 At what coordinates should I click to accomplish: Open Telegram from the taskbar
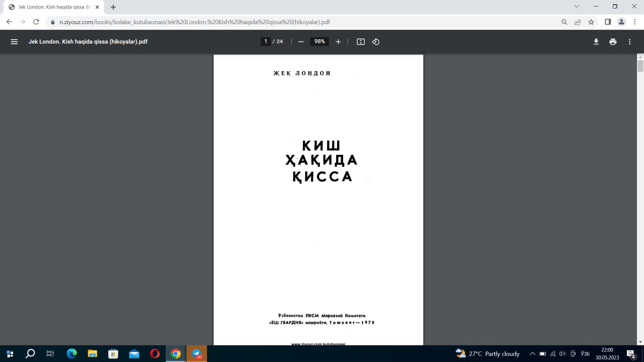point(196,353)
